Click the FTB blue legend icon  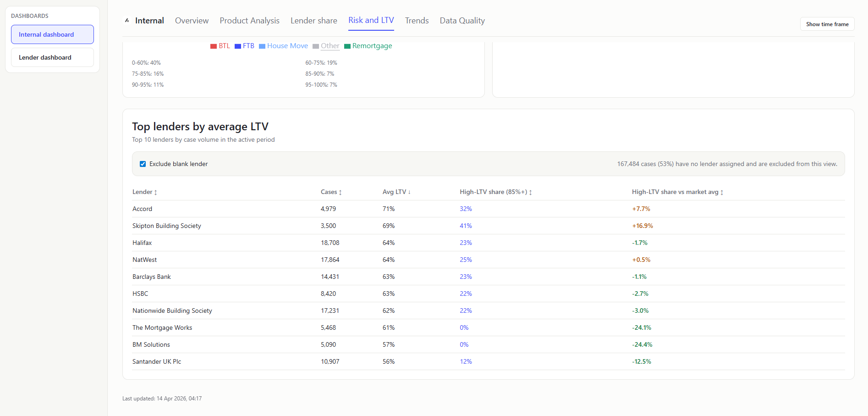point(237,46)
